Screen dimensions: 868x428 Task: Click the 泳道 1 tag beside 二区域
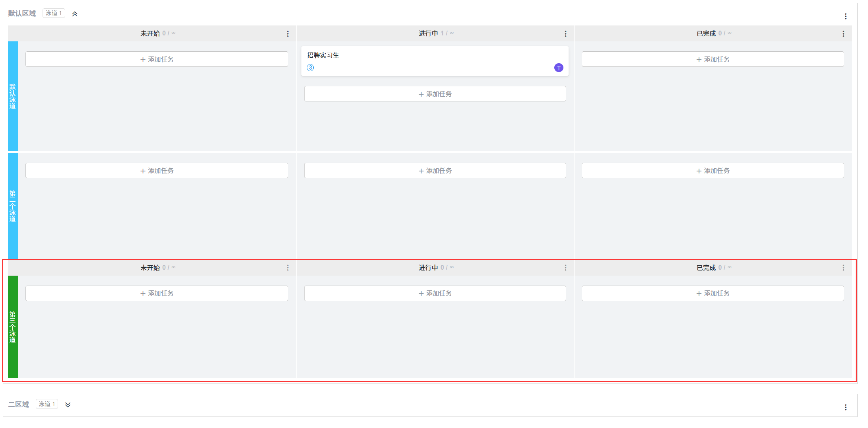(x=47, y=404)
